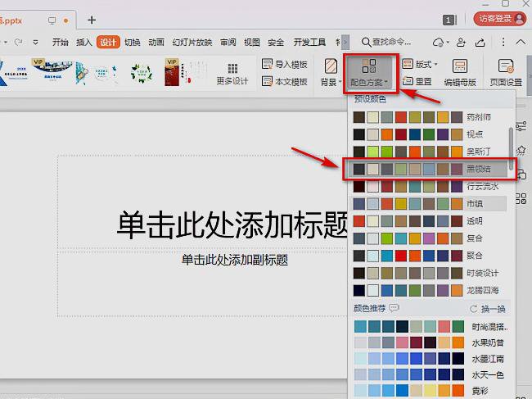The height and width of the screenshot is (399, 532).
Task: Choose the 行云流水 color scheme
Action: 429,186
